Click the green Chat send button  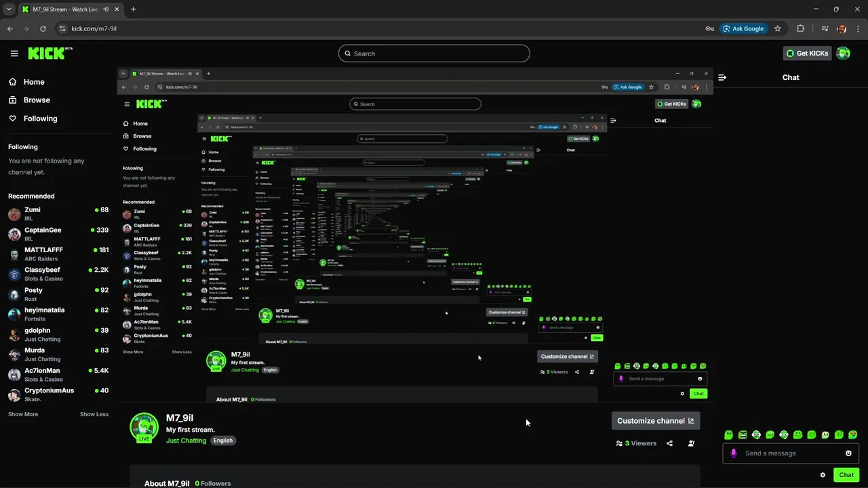coord(846,475)
